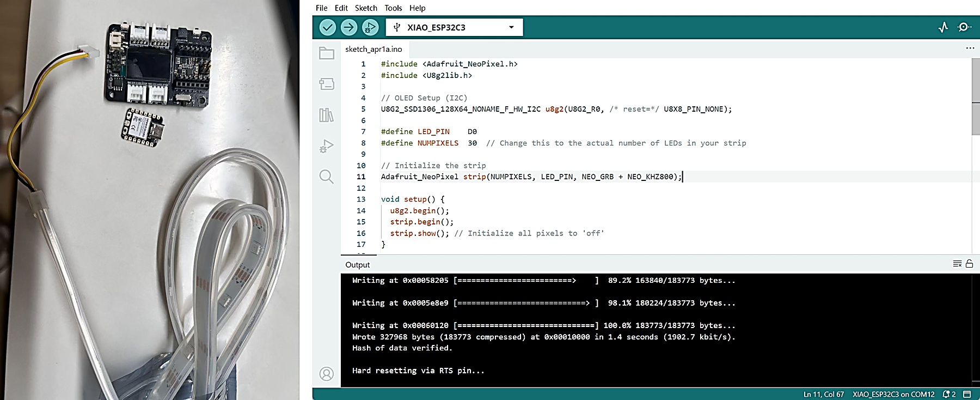Click XIAO_ESP32C3 on COM12 status entry
980x400 pixels.
(893, 394)
